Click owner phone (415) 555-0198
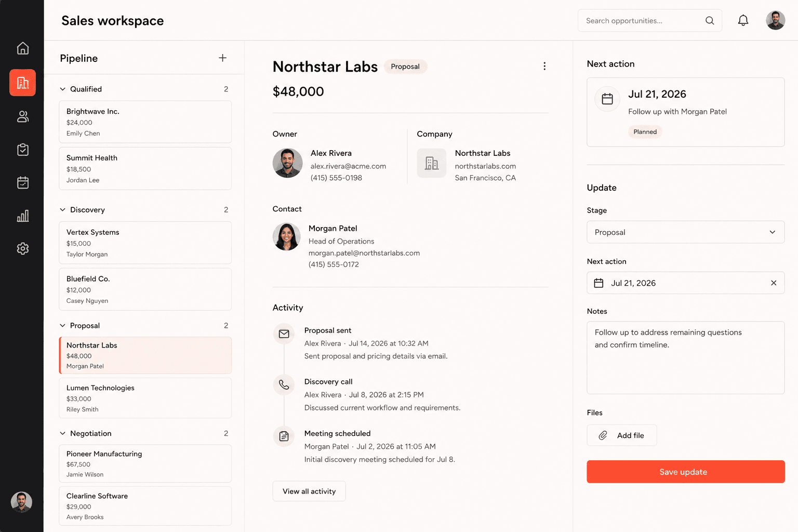The image size is (798, 532). coord(336,178)
